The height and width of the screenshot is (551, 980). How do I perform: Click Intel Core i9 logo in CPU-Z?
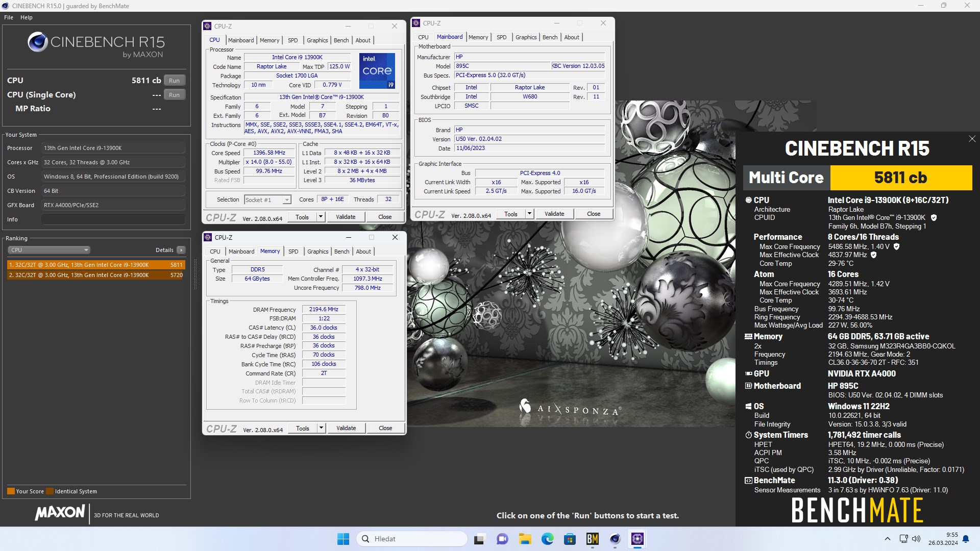377,71
